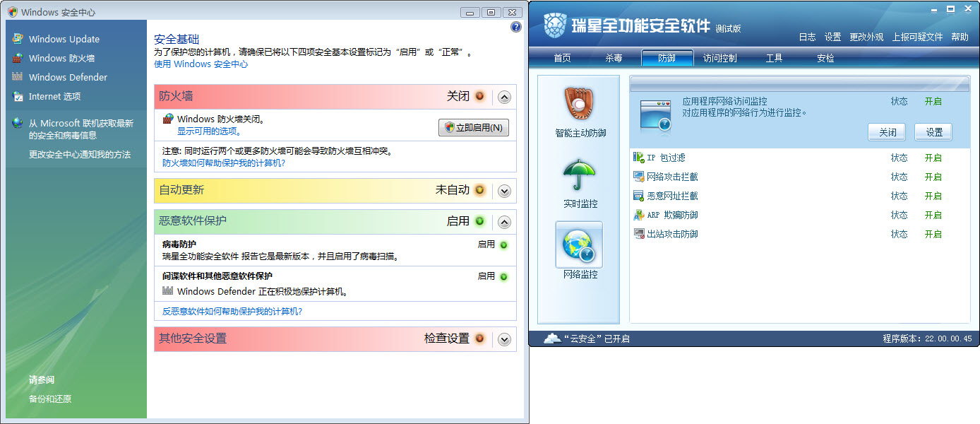Click the Rising lion shield logo

tap(556, 27)
